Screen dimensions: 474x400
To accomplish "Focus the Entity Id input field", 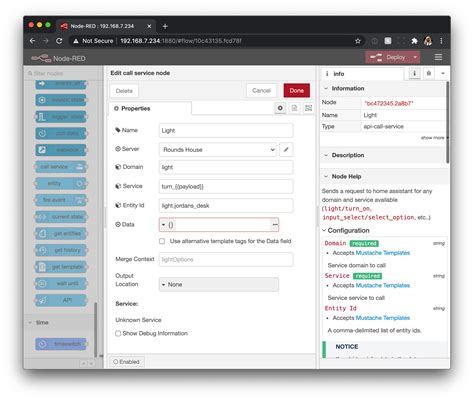I will tap(226, 206).
